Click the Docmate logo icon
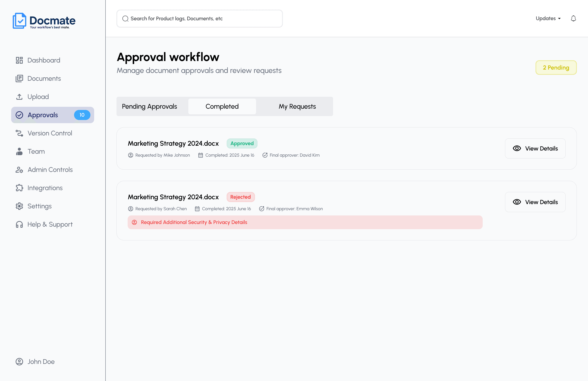This screenshot has height=381, width=588. click(x=19, y=21)
